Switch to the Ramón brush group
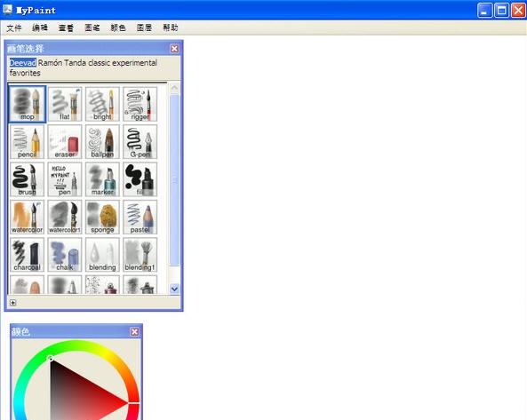 50,63
